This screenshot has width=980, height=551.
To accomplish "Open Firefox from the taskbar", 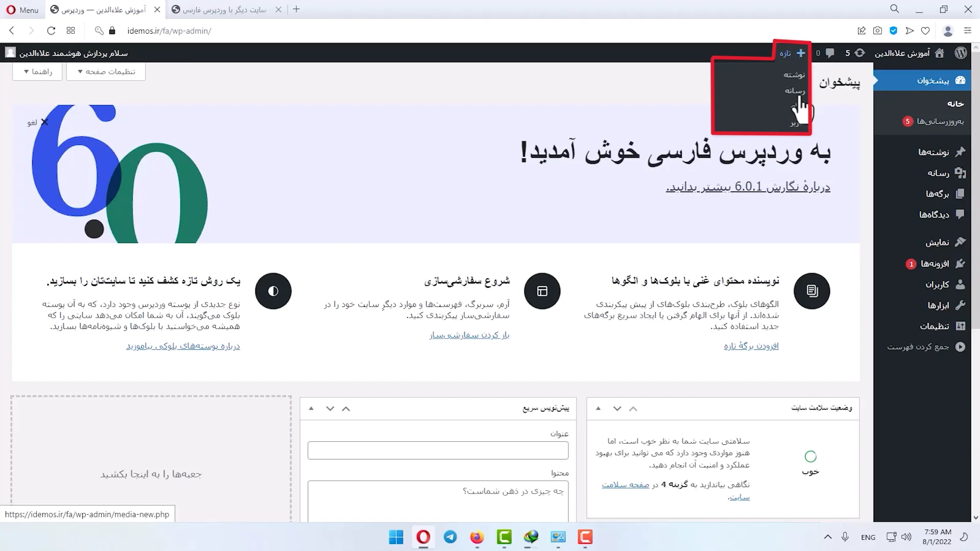I will pyautogui.click(x=477, y=537).
